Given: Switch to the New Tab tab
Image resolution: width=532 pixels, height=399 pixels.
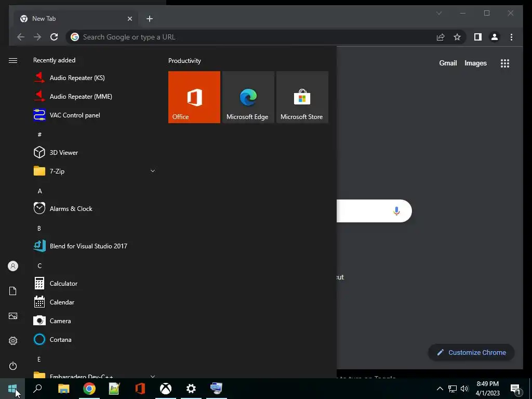Looking at the screenshot, I should [x=75, y=19].
